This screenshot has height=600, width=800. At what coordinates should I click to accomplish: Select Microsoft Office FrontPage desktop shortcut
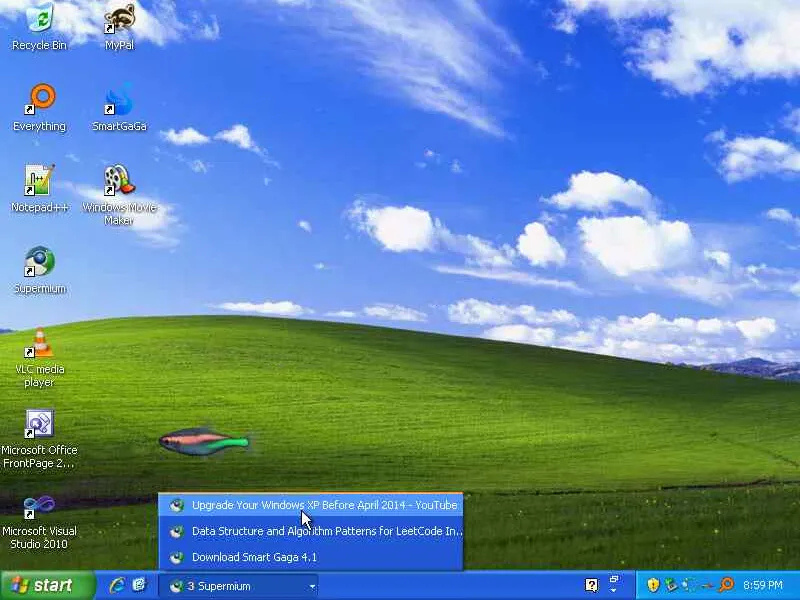click(x=39, y=439)
